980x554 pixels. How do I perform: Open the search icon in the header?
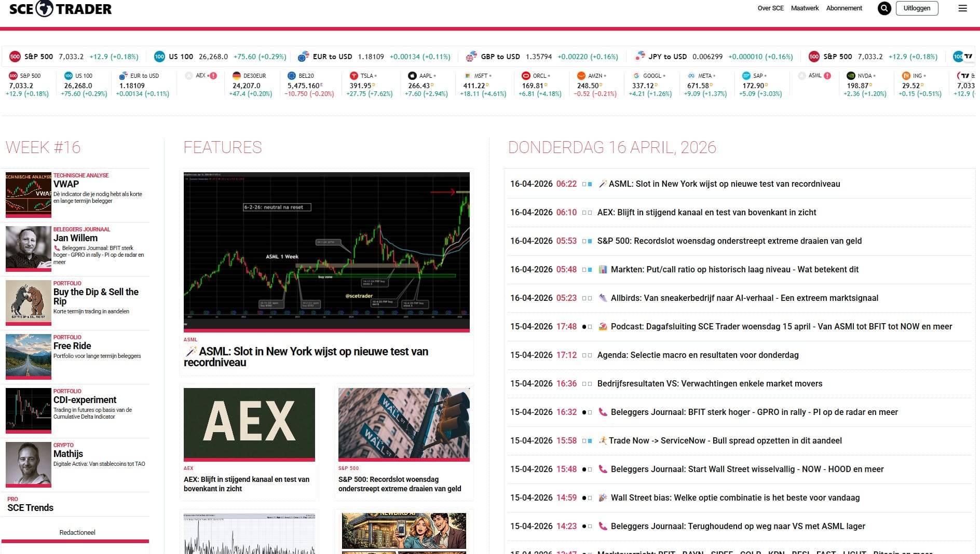pyautogui.click(x=884, y=8)
